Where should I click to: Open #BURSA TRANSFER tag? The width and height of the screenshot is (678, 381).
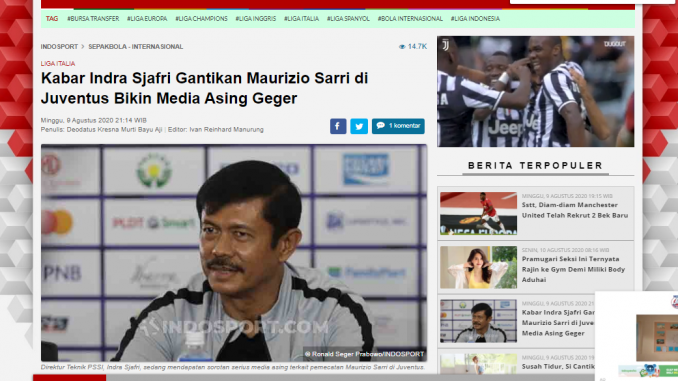pos(93,19)
